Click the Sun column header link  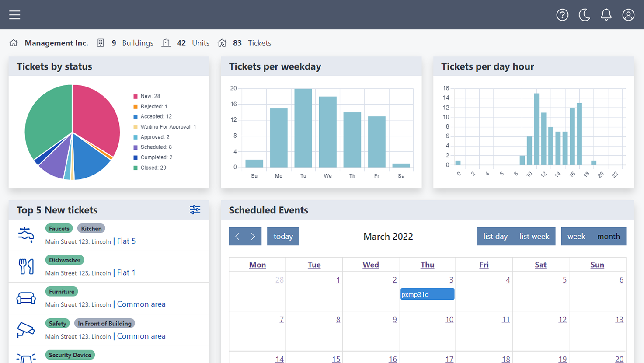click(597, 265)
